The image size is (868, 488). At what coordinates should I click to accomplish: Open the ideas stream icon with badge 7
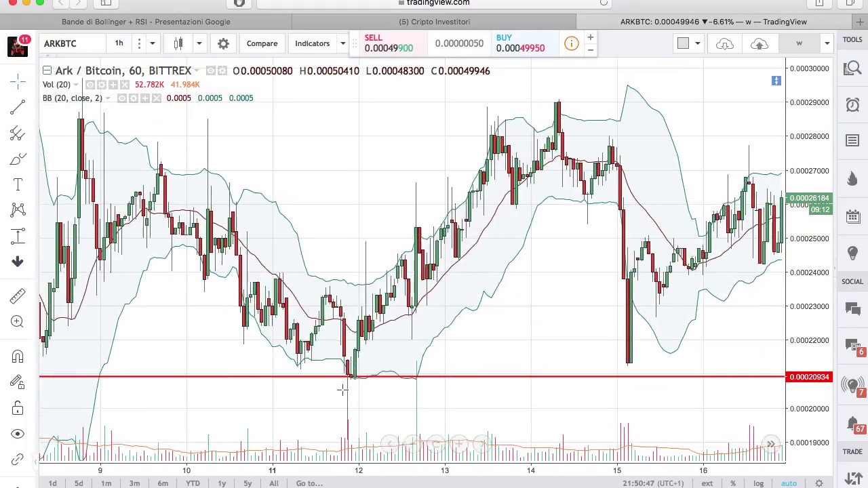pyautogui.click(x=852, y=385)
